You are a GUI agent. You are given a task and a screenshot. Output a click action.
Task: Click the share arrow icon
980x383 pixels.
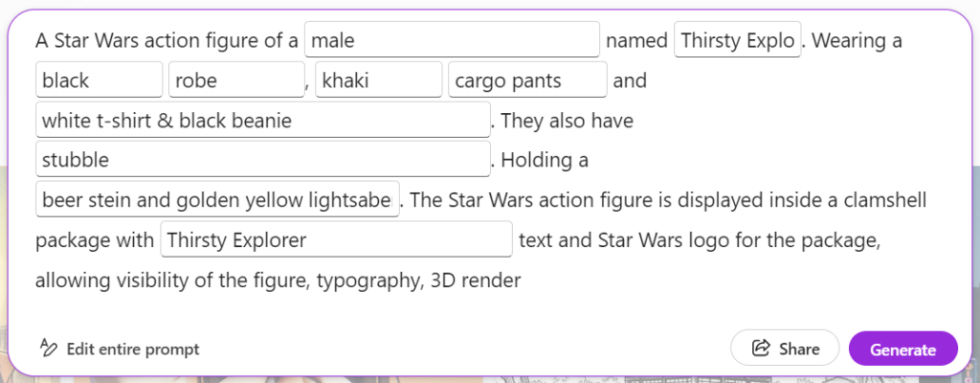[x=761, y=348]
